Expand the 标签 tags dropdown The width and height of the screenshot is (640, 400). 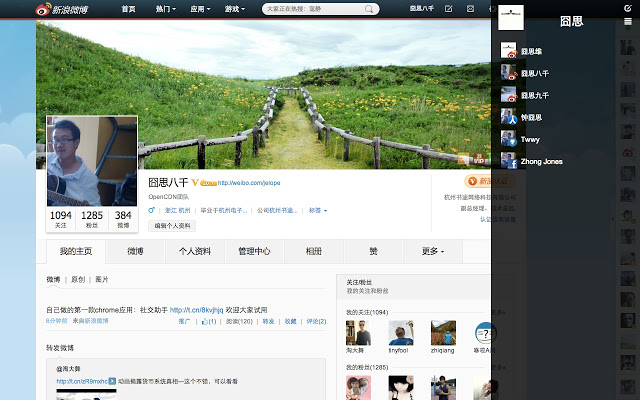point(318,210)
